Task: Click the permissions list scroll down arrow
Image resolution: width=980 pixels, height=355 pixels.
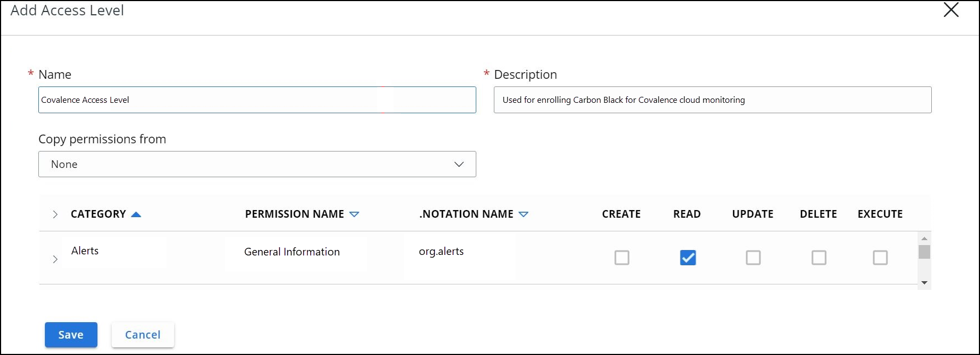Action: pos(924,283)
